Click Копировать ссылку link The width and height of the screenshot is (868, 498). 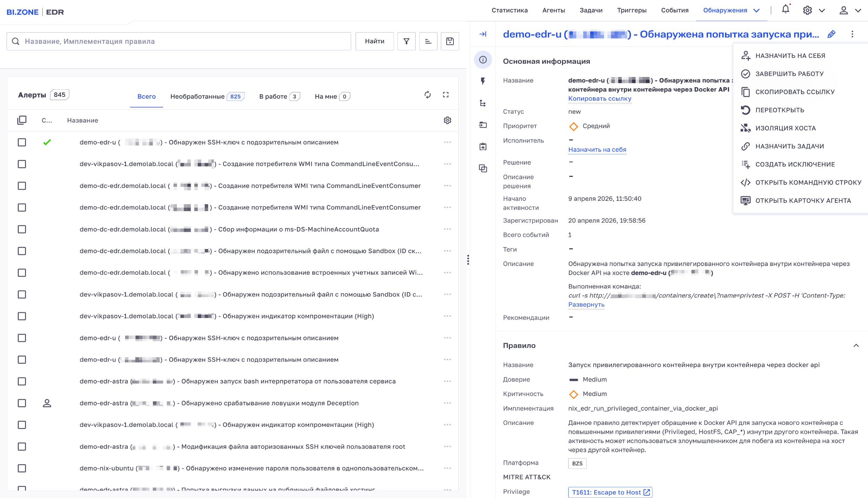[599, 98]
